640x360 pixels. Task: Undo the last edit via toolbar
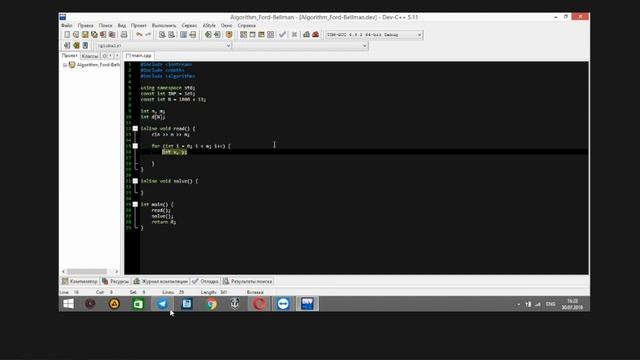point(139,35)
